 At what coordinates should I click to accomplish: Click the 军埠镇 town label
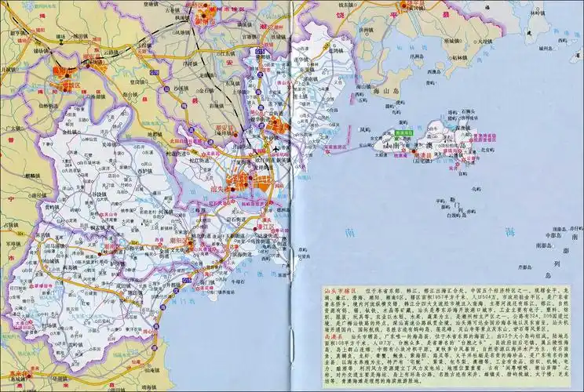[13, 244]
